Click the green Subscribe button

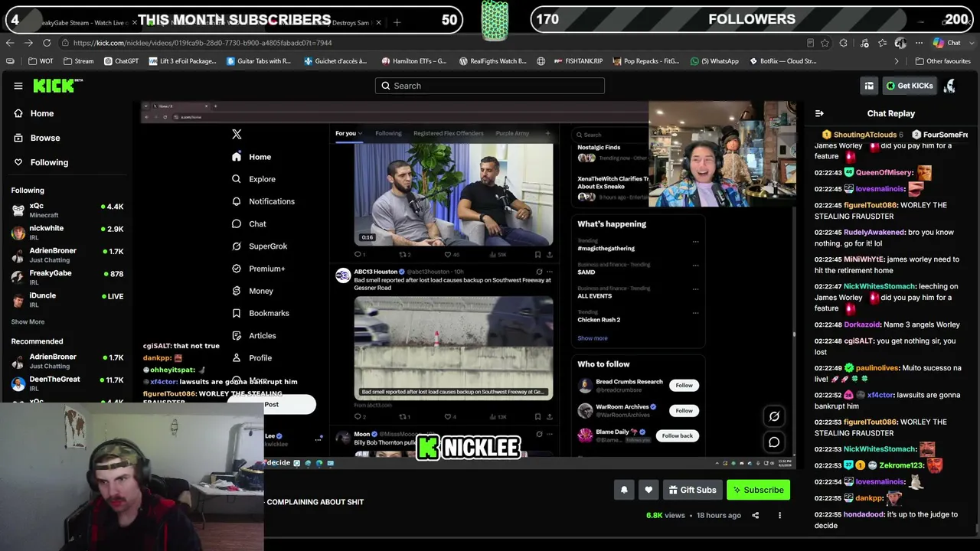tap(758, 490)
